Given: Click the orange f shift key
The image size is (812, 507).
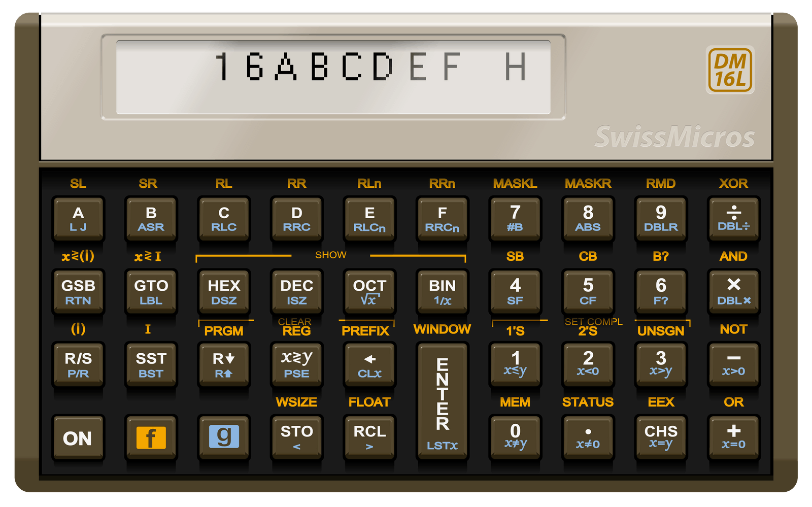Looking at the screenshot, I should coord(151,437).
